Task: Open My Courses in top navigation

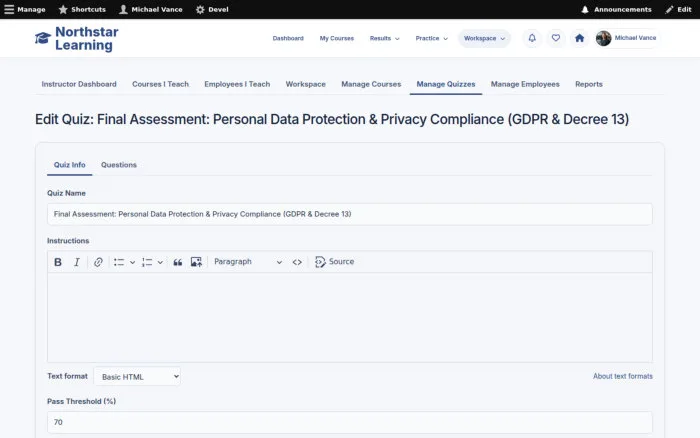Action: [x=337, y=38]
